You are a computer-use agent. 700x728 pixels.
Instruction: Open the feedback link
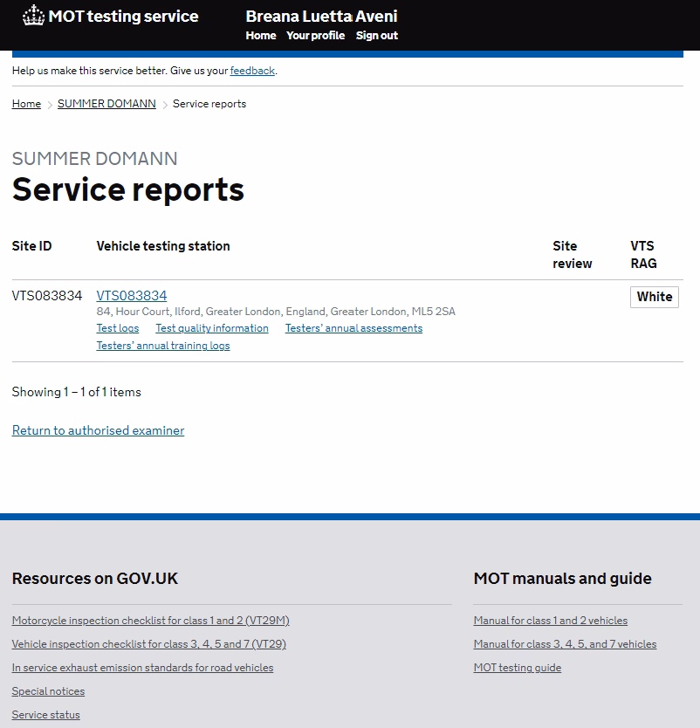point(251,70)
